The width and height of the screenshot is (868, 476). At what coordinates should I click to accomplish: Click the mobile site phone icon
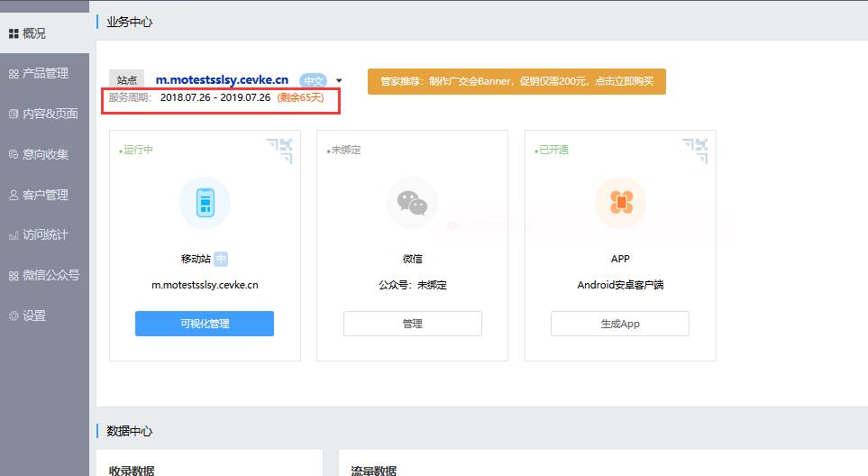pyautogui.click(x=205, y=202)
